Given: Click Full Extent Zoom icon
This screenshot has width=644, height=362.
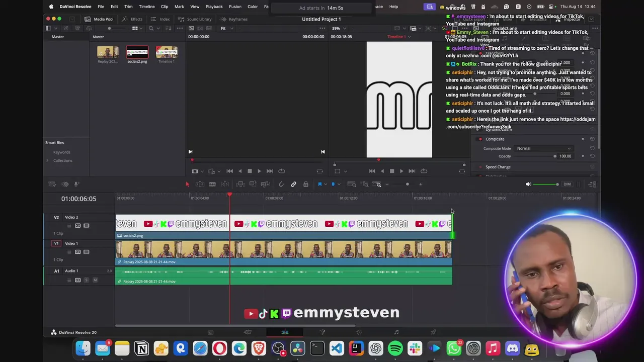Looking at the screenshot, I should point(352,185).
